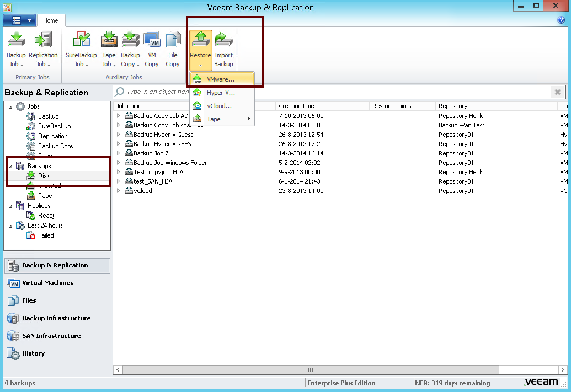The width and height of the screenshot is (571, 392).
Task: Start File Copy from the ribbon
Action: tap(173, 49)
